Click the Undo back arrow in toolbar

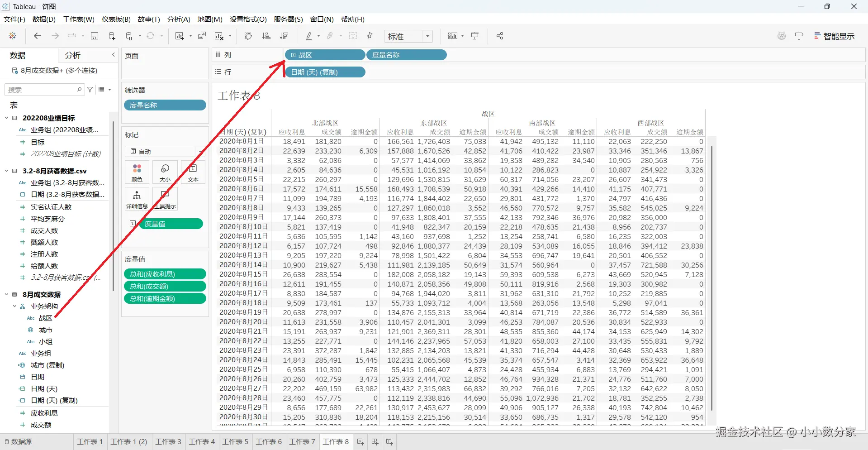tap(38, 36)
